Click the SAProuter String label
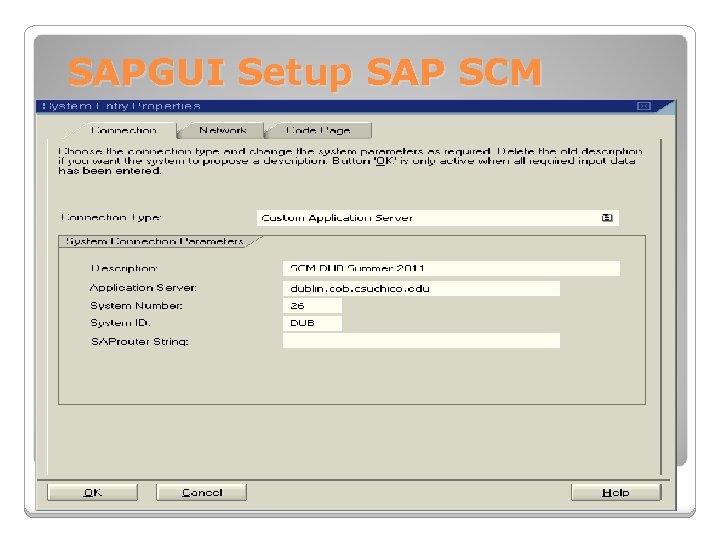This screenshot has height=540, width=720. coord(140,342)
